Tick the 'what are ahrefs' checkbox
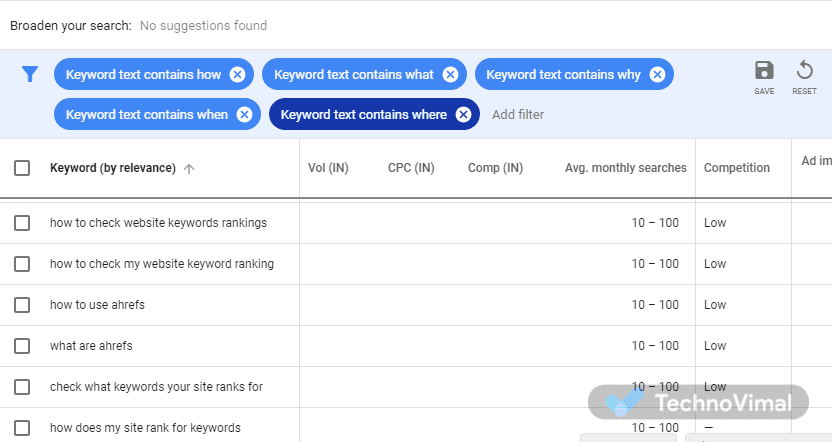This screenshot has height=442, width=832. [22, 346]
